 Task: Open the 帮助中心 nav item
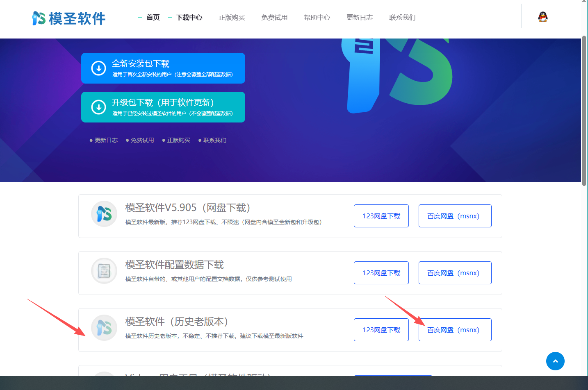317,18
